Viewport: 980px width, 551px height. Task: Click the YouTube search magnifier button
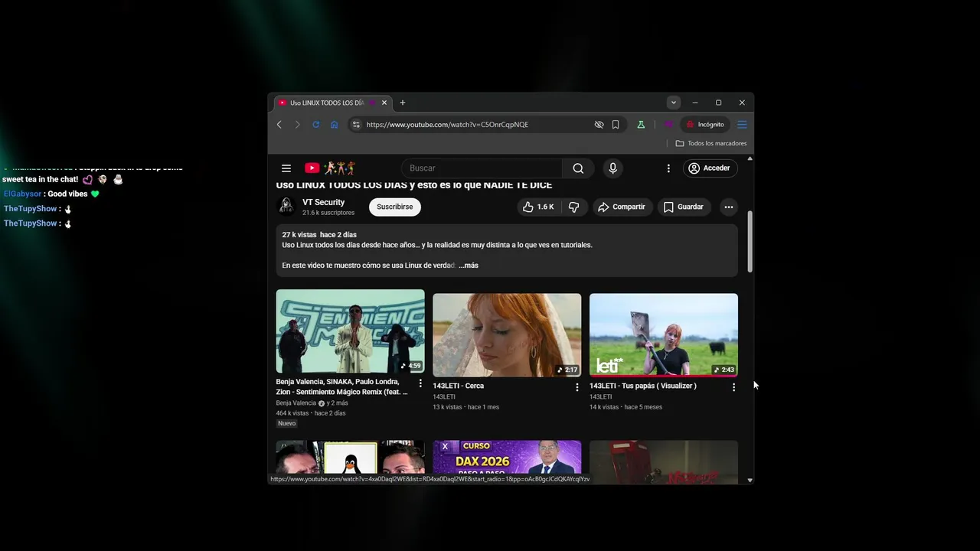578,168
